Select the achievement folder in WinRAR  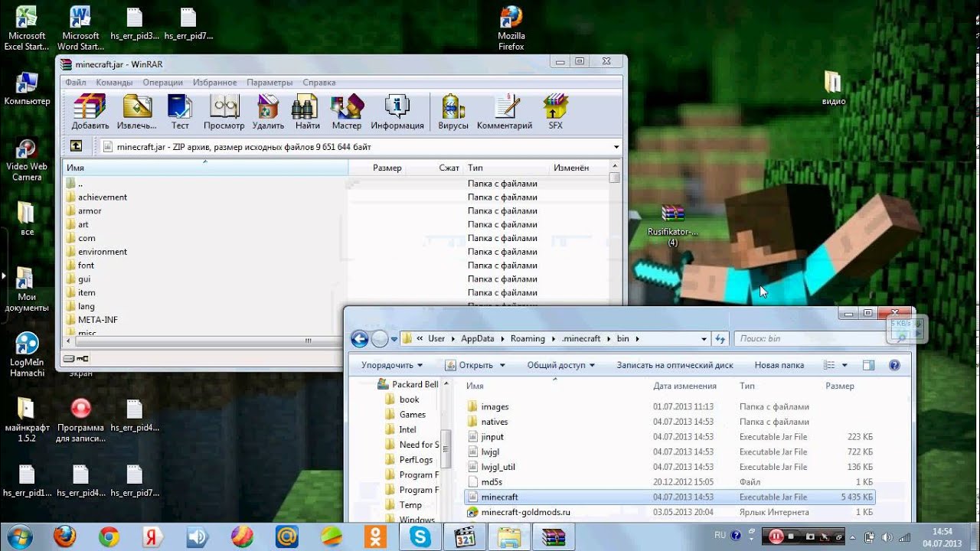coord(102,197)
